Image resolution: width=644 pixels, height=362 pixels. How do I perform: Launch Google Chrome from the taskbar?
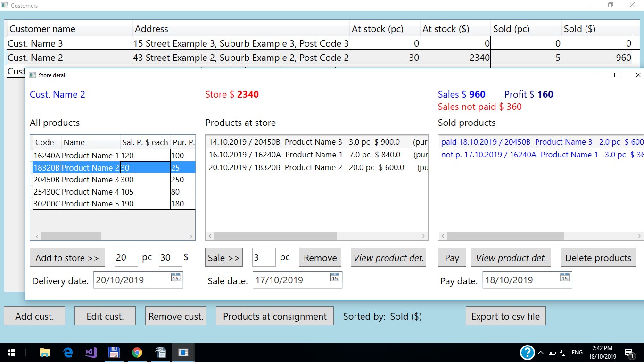tap(137, 353)
